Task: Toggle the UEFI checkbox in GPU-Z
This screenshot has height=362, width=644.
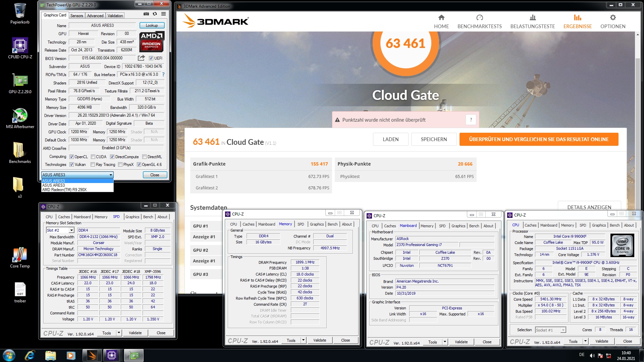Action: [151, 58]
